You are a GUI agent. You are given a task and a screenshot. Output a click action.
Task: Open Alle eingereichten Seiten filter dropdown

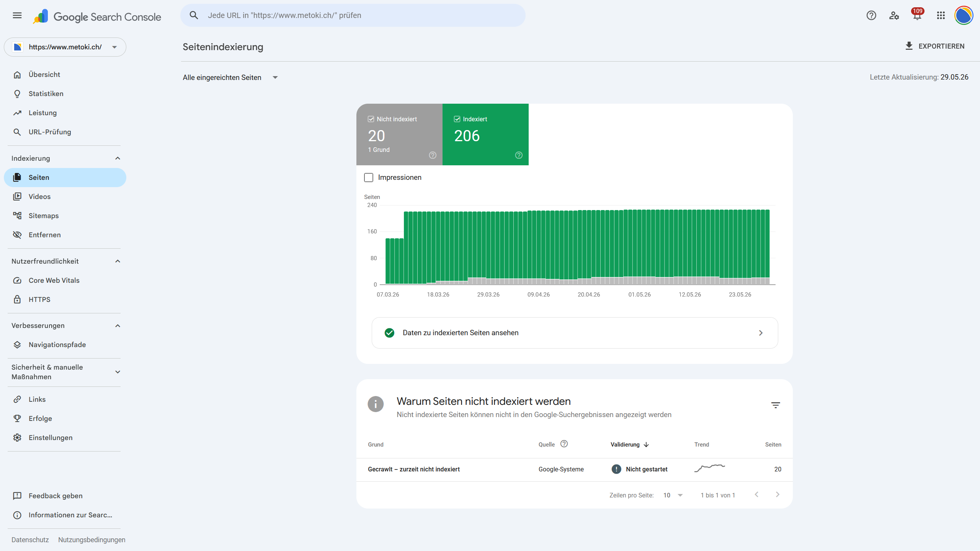pos(230,77)
